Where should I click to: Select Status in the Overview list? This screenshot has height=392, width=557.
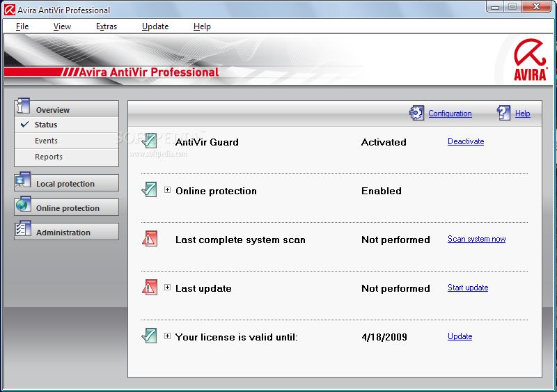(x=66, y=125)
